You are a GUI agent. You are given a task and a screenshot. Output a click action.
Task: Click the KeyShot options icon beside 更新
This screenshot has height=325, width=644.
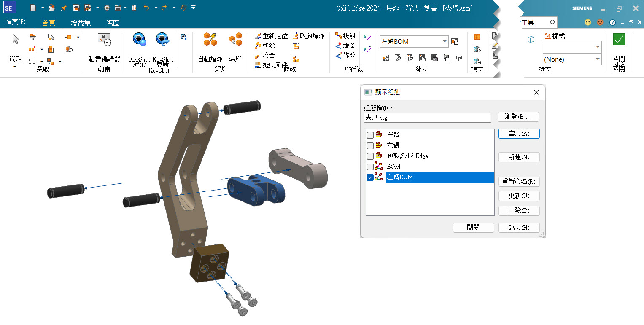point(183,37)
